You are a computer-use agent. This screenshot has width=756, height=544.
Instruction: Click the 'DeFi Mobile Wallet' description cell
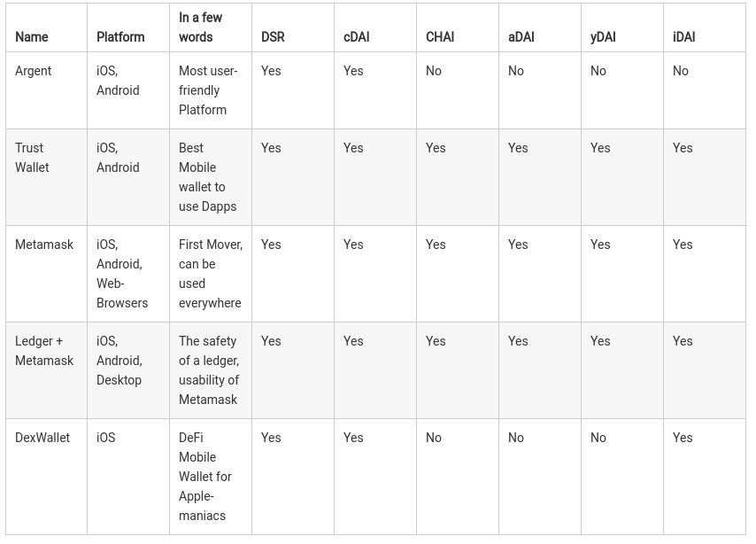click(205, 477)
